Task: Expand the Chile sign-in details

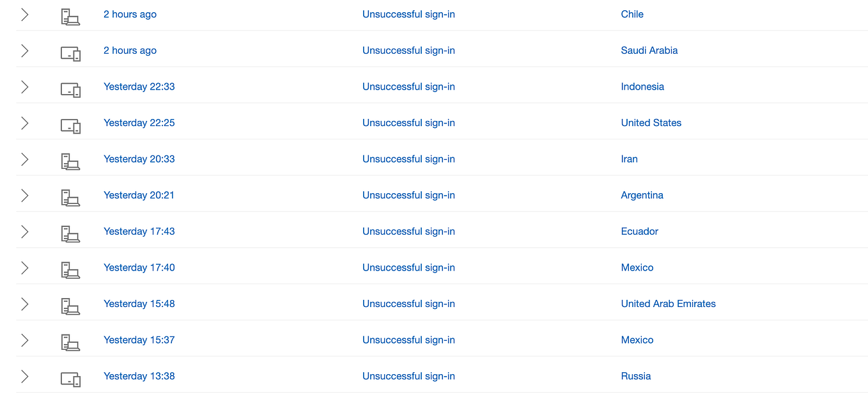Action: pyautogui.click(x=24, y=14)
